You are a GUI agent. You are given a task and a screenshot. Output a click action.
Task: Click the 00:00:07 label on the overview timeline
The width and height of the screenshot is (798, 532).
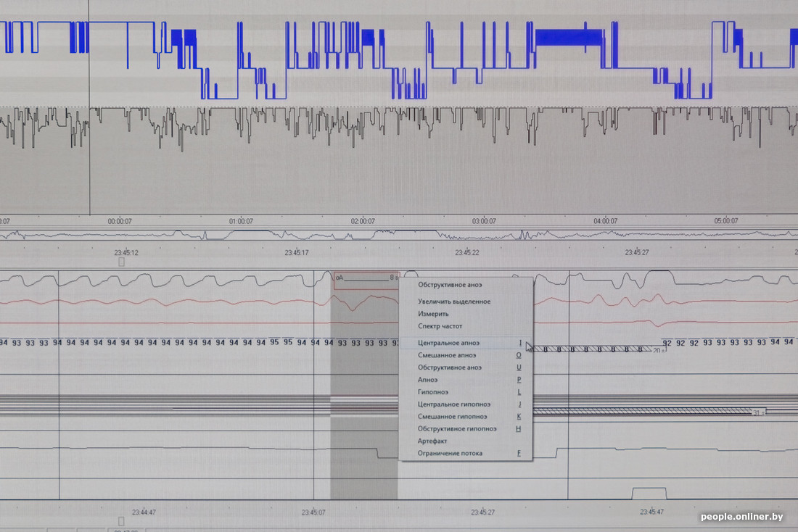point(120,221)
